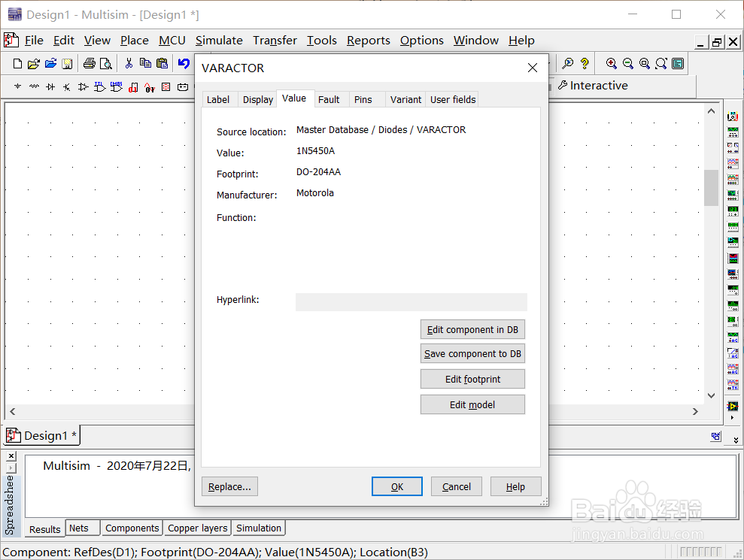Open the Indicator component group
Image resolution: width=744 pixels, height=560 pixels.
pyautogui.click(x=166, y=86)
